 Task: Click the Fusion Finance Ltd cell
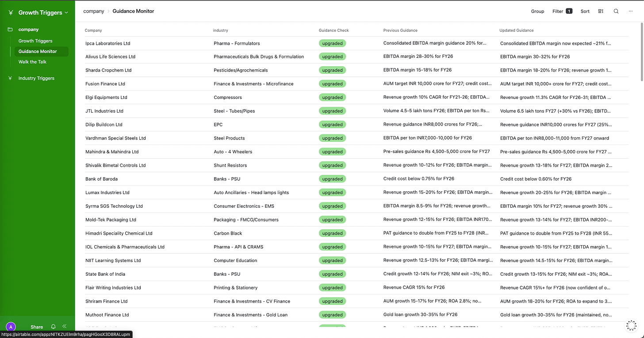(105, 84)
